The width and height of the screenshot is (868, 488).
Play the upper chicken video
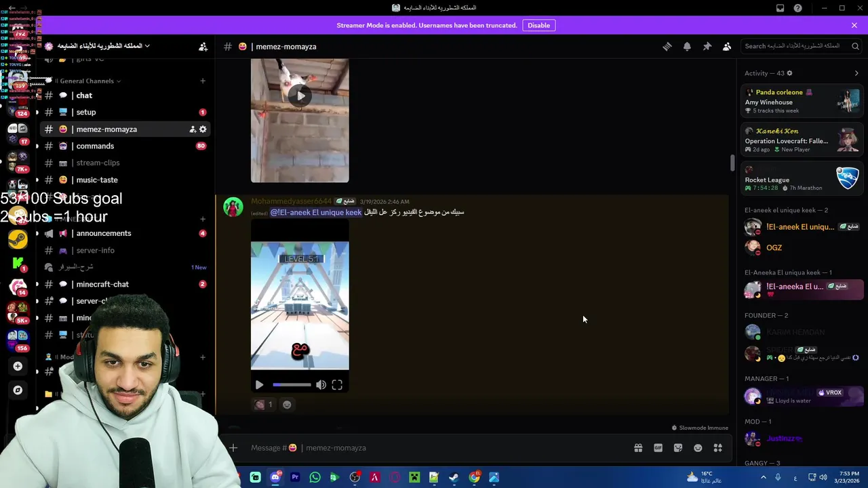(300, 96)
